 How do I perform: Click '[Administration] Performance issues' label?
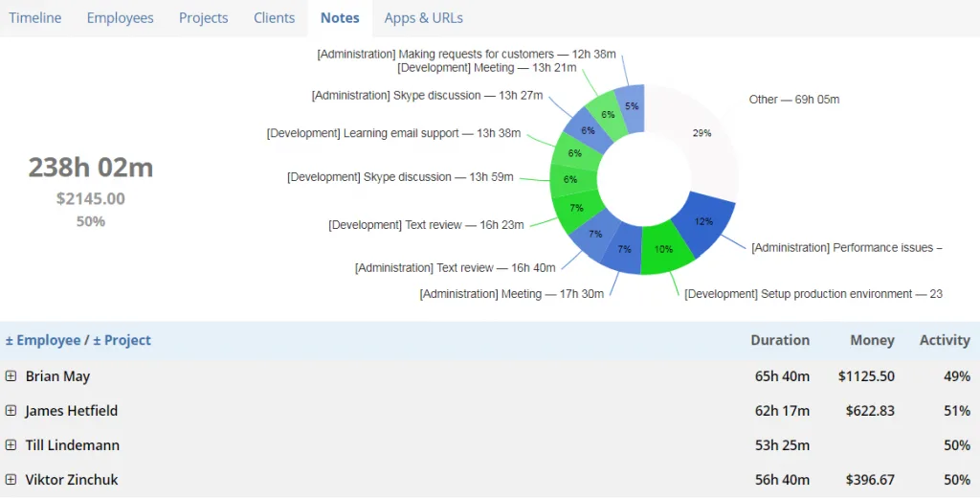(x=846, y=248)
